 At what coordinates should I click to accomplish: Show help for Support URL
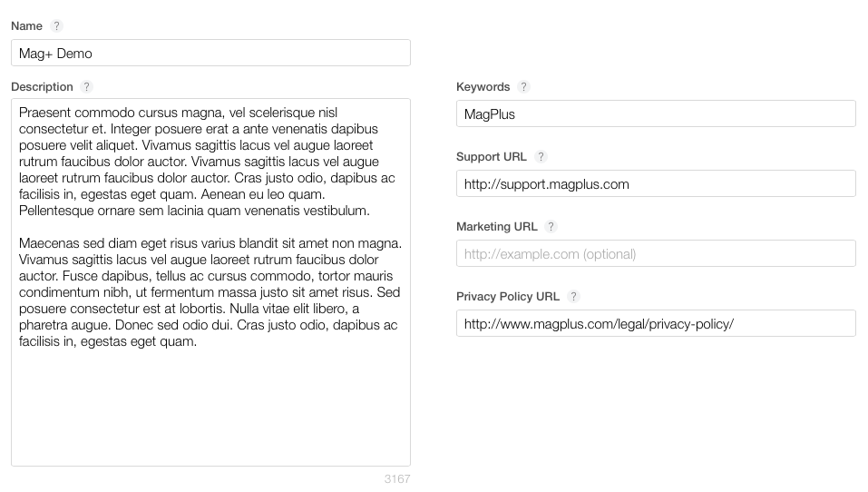(541, 157)
